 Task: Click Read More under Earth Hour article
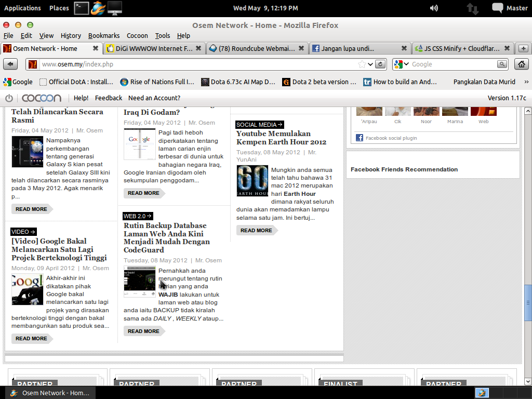256,230
